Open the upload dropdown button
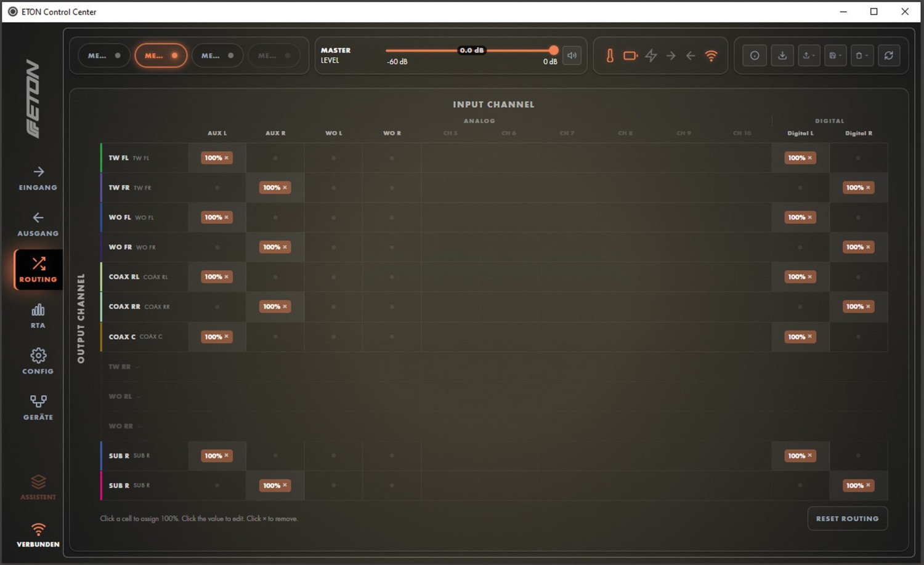The height and width of the screenshot is (565, 924). tap(809, 55)
